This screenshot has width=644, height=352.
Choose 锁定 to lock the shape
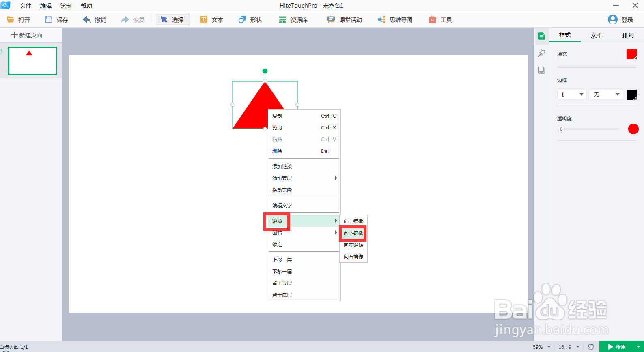click(304, 245)
